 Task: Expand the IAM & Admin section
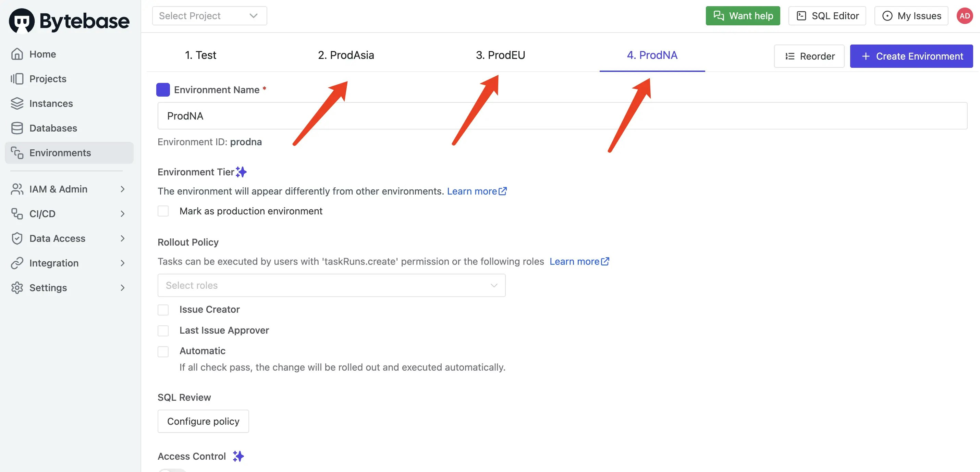[x=69, y=189]
